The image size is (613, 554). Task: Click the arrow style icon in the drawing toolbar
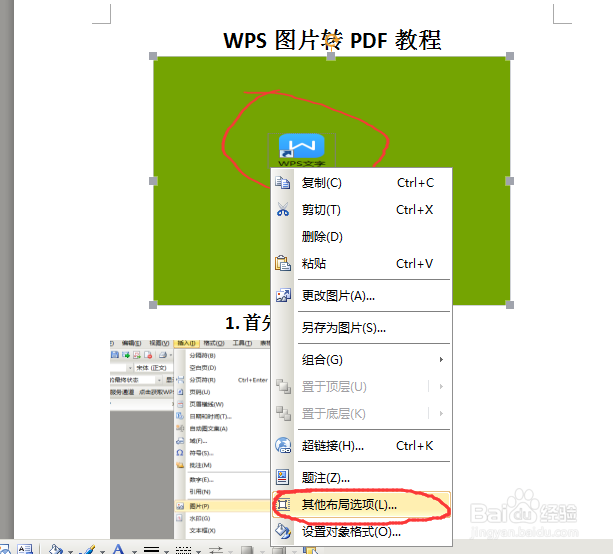click(215, 550)
